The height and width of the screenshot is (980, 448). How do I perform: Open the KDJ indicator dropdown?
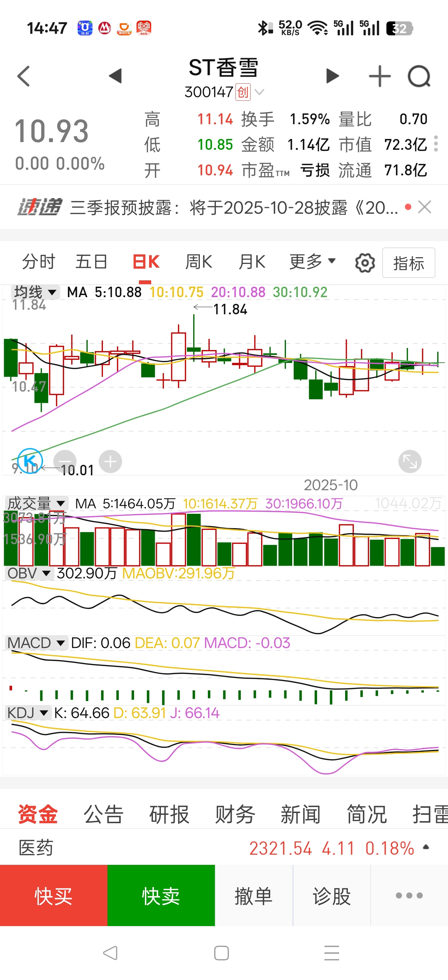[x=28, y=713]
